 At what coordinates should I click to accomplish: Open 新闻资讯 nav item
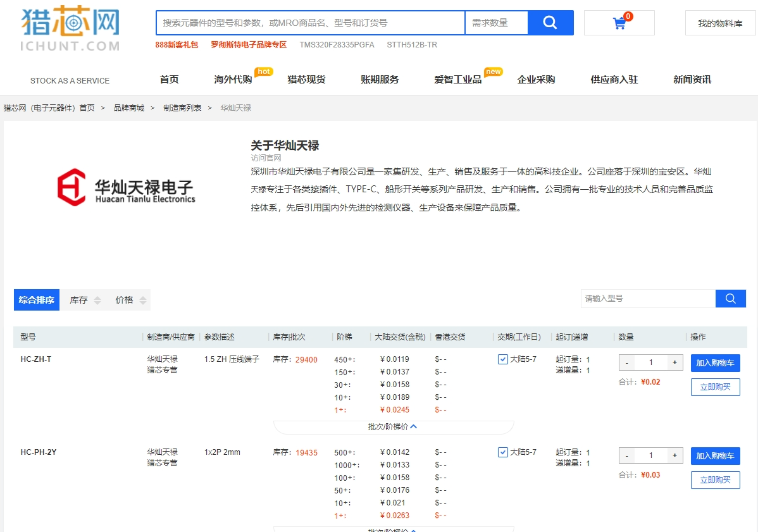(692, 80)
